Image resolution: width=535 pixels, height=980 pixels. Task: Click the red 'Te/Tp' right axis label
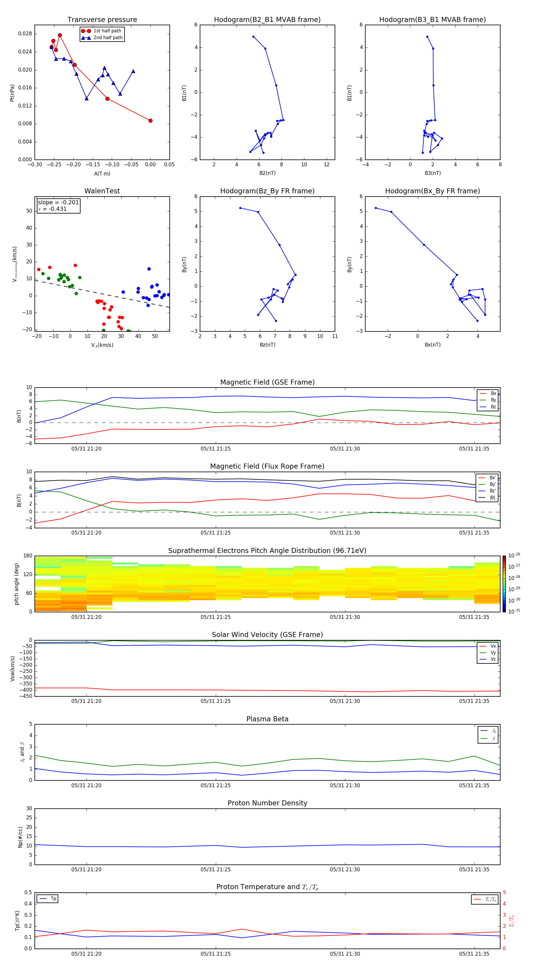(x=512, y=921)
